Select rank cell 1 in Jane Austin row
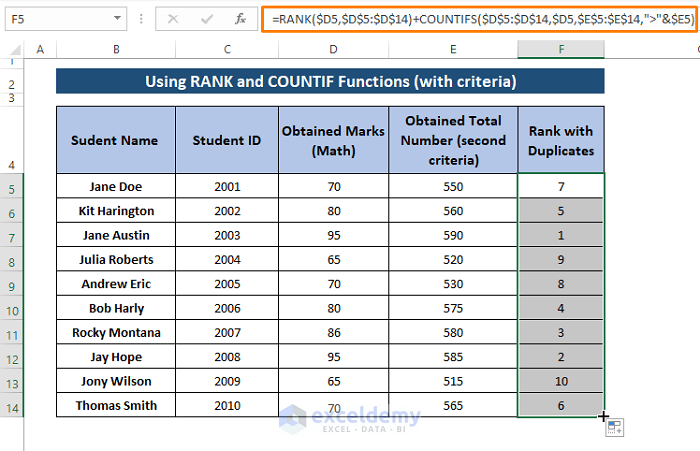Viewport: 700px width, 451px height. 561,235
